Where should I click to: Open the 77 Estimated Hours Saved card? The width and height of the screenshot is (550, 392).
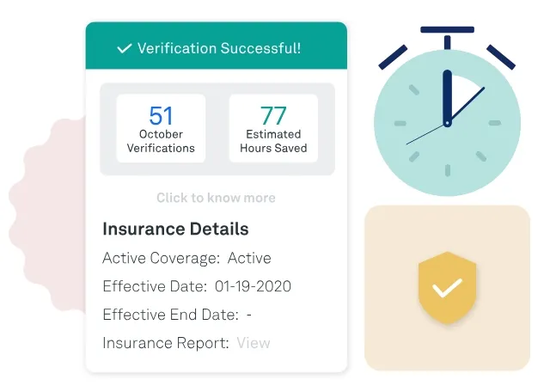tap(273, 128)
